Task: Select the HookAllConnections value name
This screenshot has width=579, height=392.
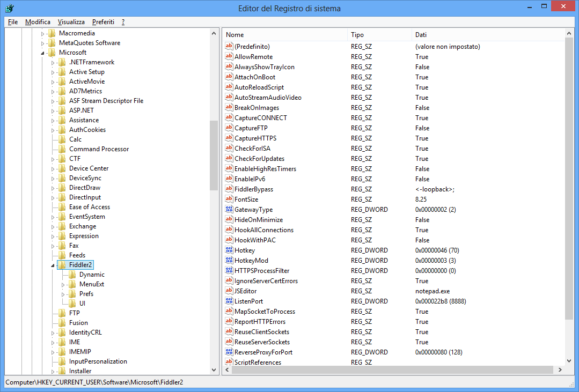Action: click(x=264, y=230)
